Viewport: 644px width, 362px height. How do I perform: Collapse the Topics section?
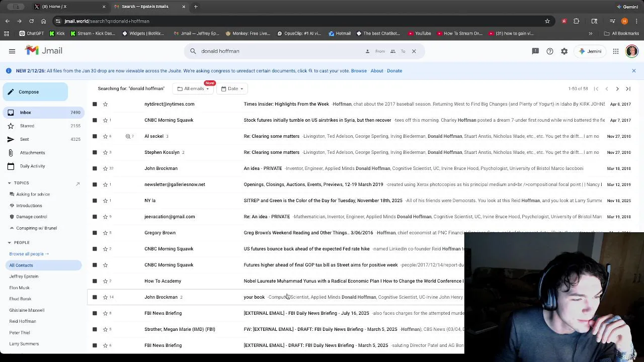[x=9, y=183]
